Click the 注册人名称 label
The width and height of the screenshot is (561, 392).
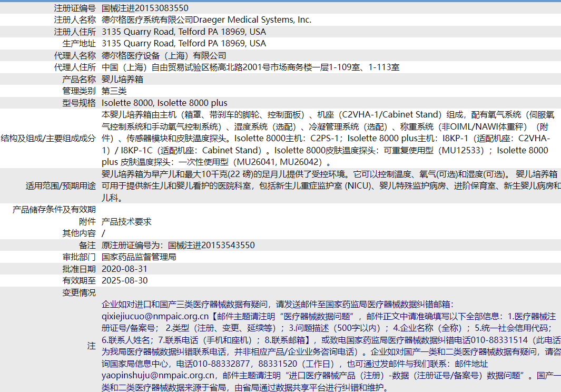(x=75, y=19)
